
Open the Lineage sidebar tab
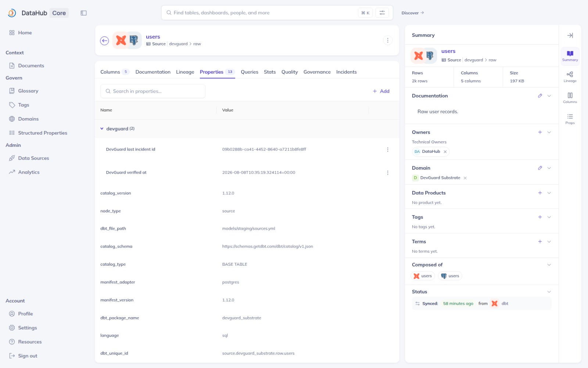click(570, 77)
